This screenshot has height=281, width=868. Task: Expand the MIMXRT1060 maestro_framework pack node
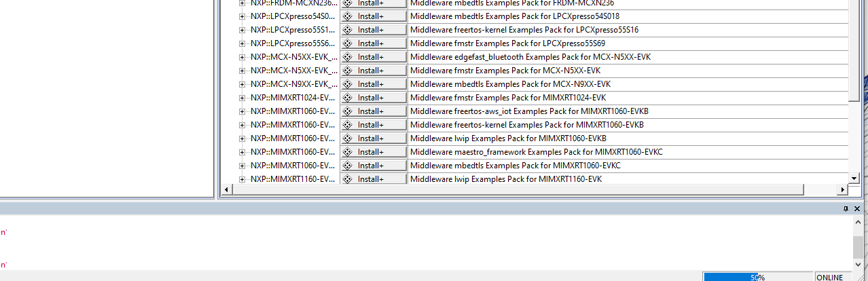tap(242, 152)
